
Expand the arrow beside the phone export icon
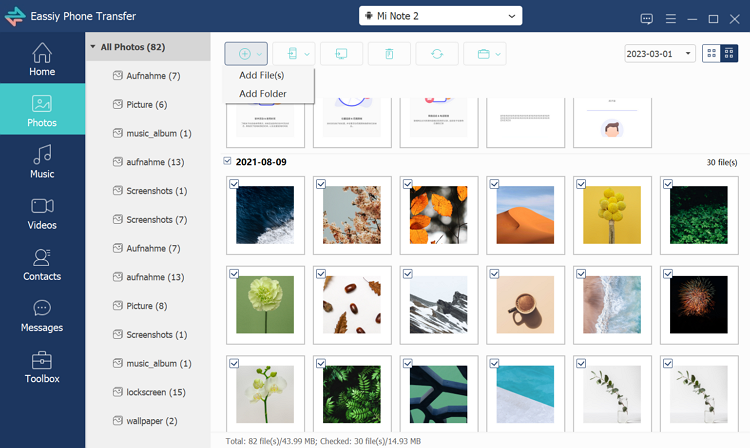[307, 54]
